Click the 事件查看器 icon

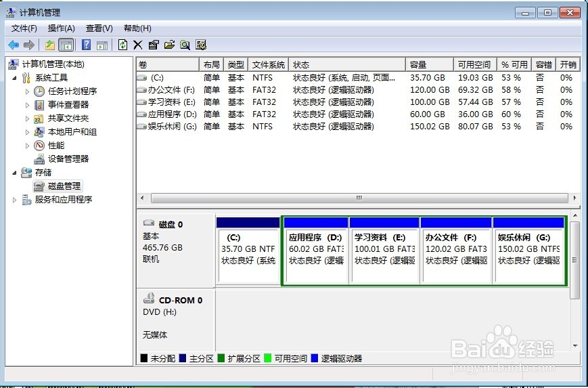click(x=39, y=105)
